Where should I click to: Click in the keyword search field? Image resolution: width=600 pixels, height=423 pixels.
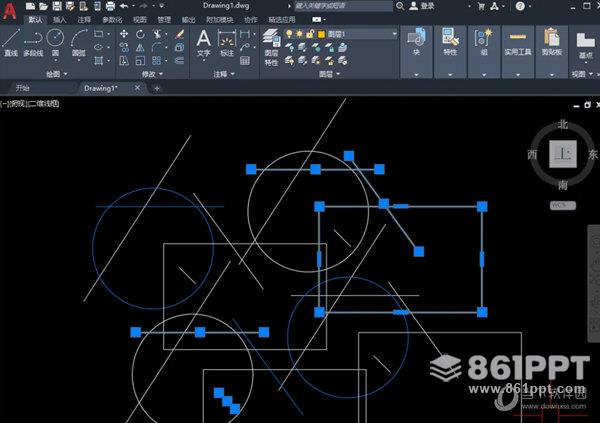[x=342, y=6]
